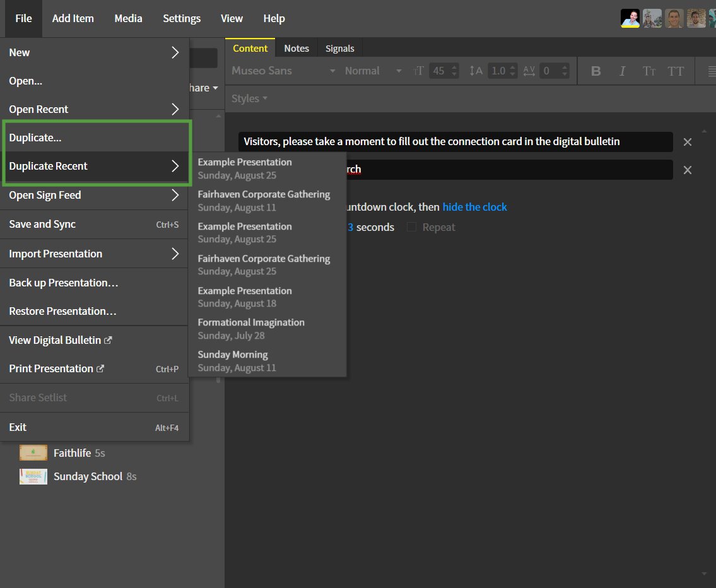
Task: Expand the Open Recent submenu
Action: pos(95,109)
